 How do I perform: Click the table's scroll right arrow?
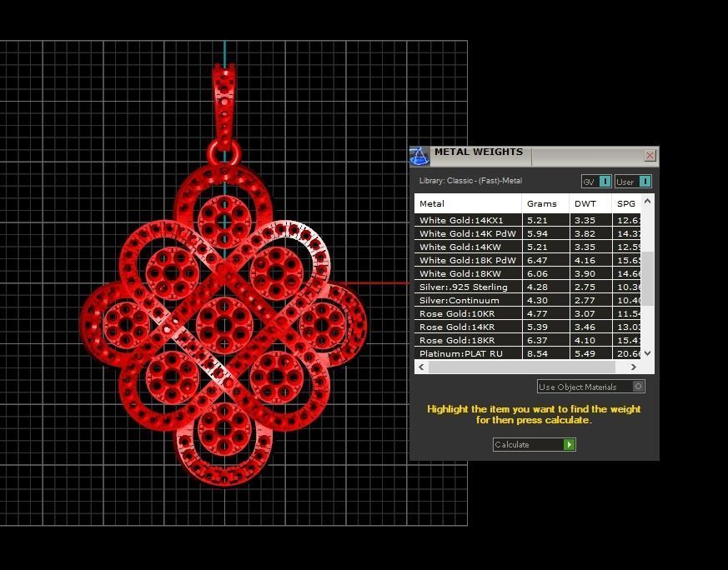tap(633, 367)
